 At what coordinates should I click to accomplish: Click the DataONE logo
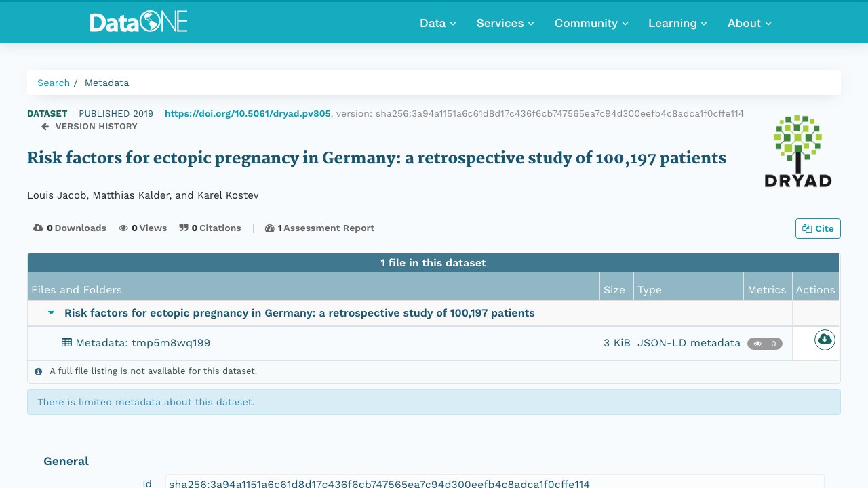click(138, 22)
